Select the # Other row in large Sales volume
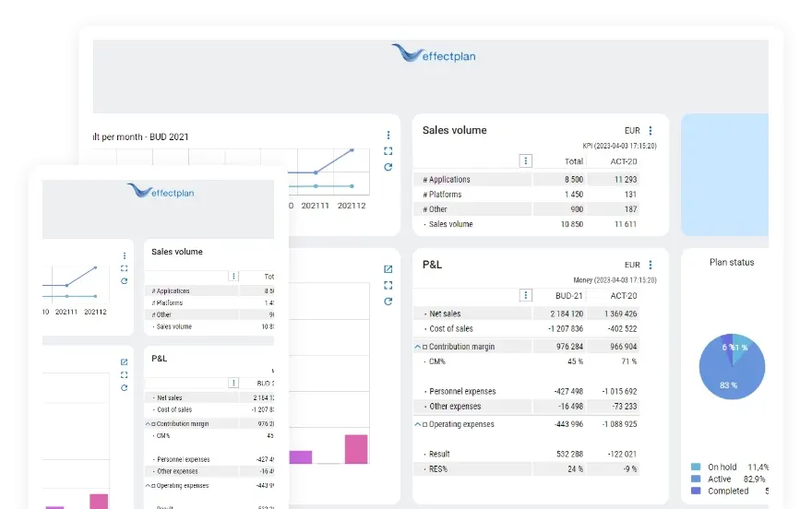Screen dimensions: 812x509 [x=527, y=209]
